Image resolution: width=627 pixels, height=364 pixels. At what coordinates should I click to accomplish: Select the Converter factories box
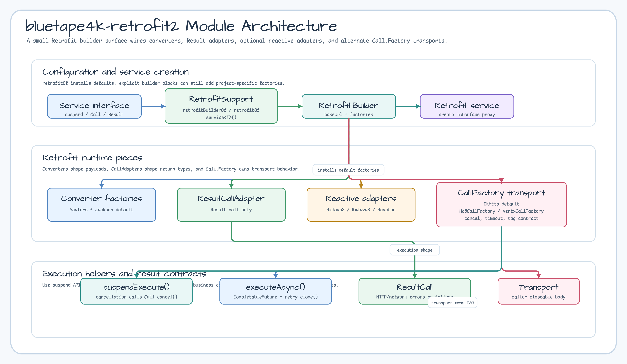click(101, 205)
